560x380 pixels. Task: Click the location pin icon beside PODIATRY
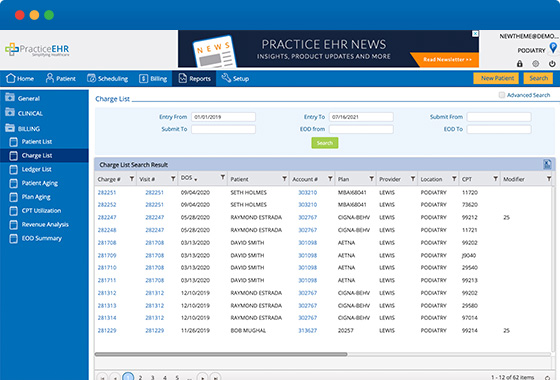553,48
